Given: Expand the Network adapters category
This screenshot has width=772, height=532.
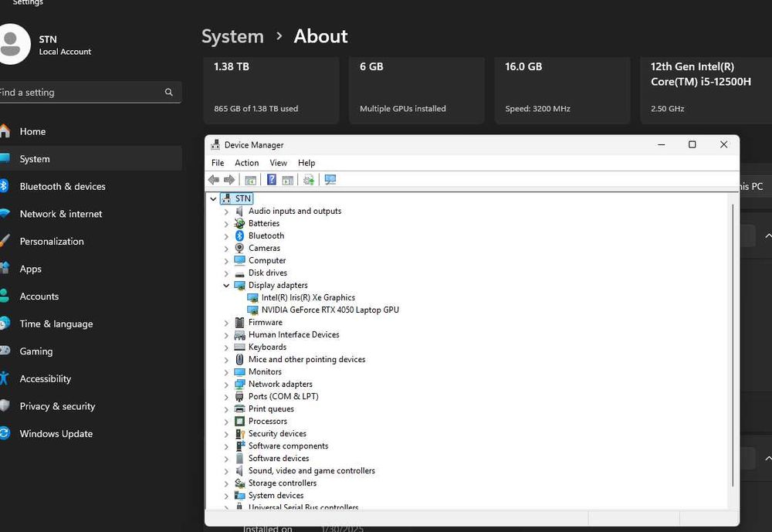Looking at the screenshot, I should pos(226,384).
